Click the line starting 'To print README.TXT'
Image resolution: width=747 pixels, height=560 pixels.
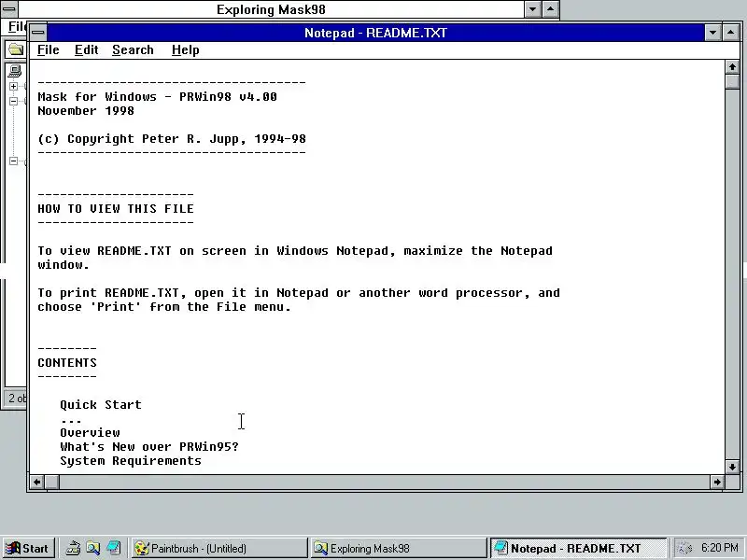(x=299, y=293)
